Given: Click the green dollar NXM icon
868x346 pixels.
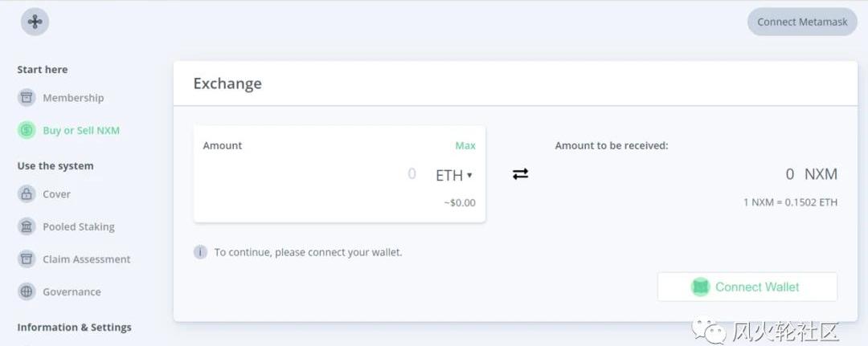Looking at the screenshot, I should [x=27, y=130].
